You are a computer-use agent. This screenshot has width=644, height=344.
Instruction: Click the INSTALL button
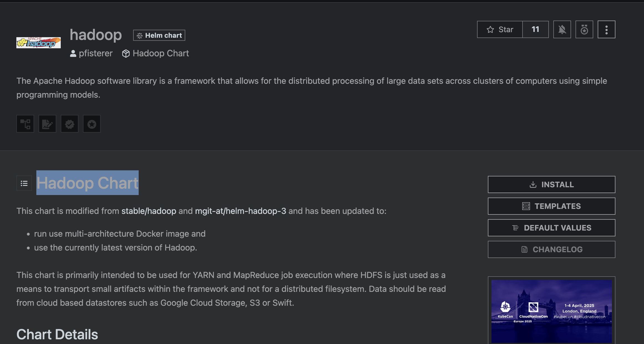tap(551, 184)
